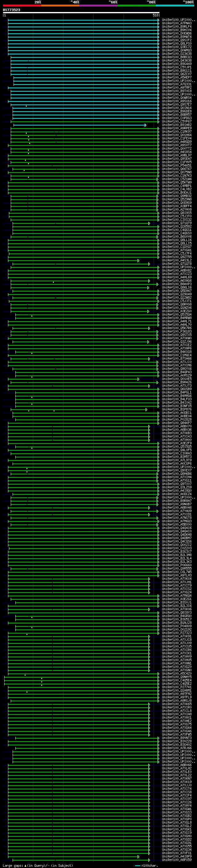The image size is (197, 868).
Task: Open hit UniRef100_B9RLF4
Action: coord(176,27)
